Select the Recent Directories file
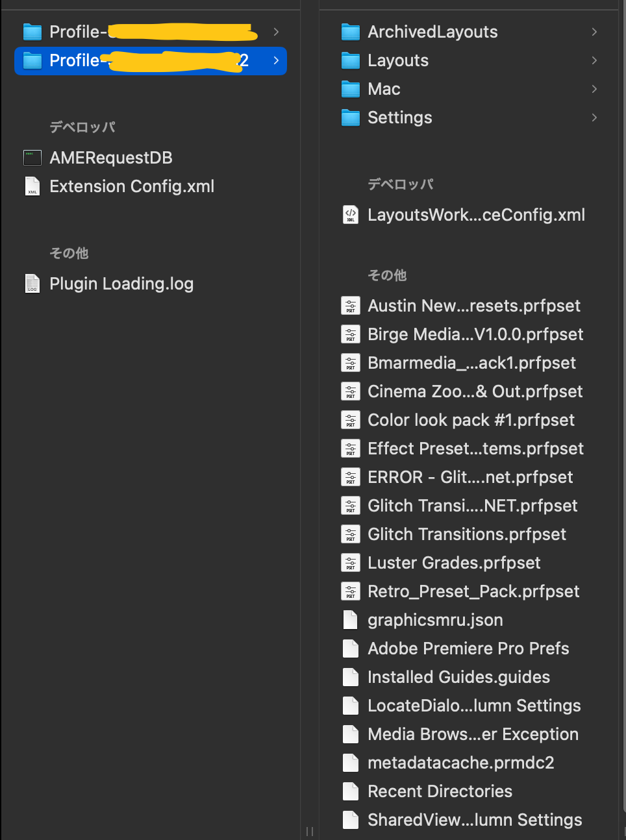 click(x=440, y=791)
